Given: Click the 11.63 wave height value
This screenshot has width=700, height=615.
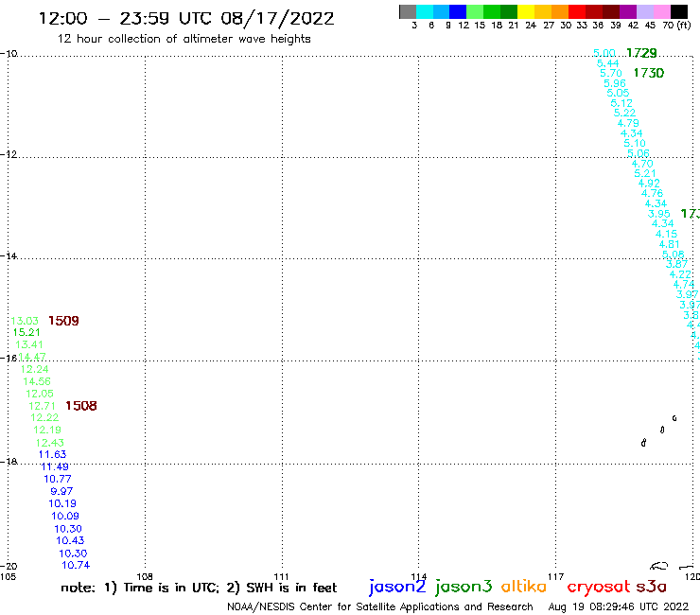Looking at the screenshot, I should 52,454.
